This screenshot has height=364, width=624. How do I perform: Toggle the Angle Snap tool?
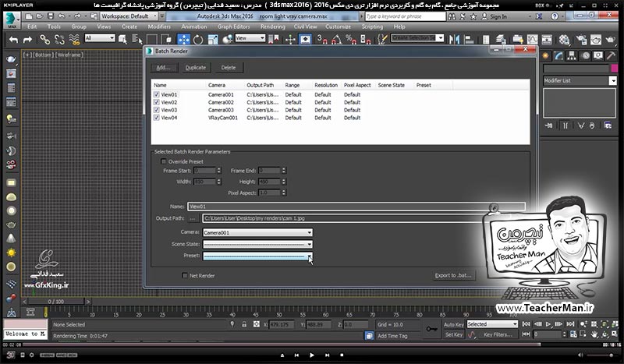coord(336,39)
